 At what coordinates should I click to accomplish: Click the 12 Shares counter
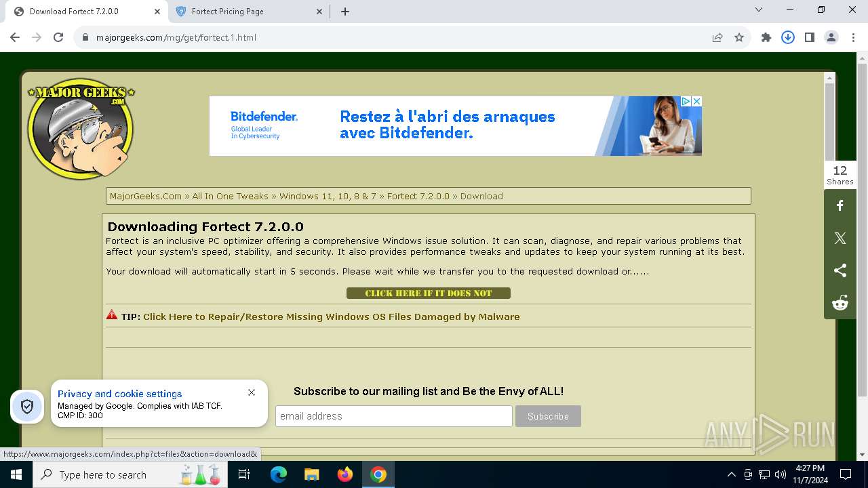tap(840, 175)
